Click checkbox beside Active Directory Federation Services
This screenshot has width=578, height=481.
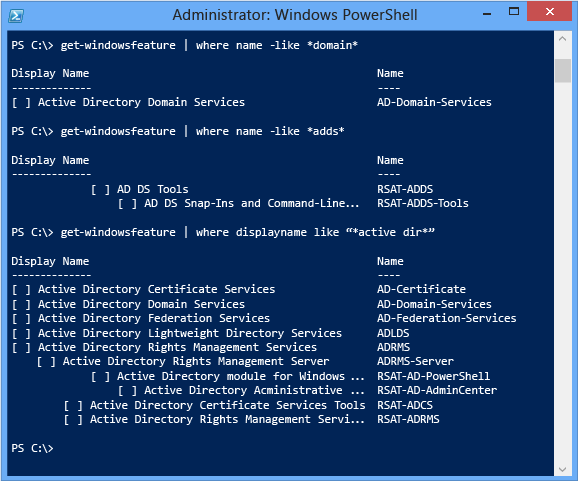pyautogui.click(x=21, y=319)
